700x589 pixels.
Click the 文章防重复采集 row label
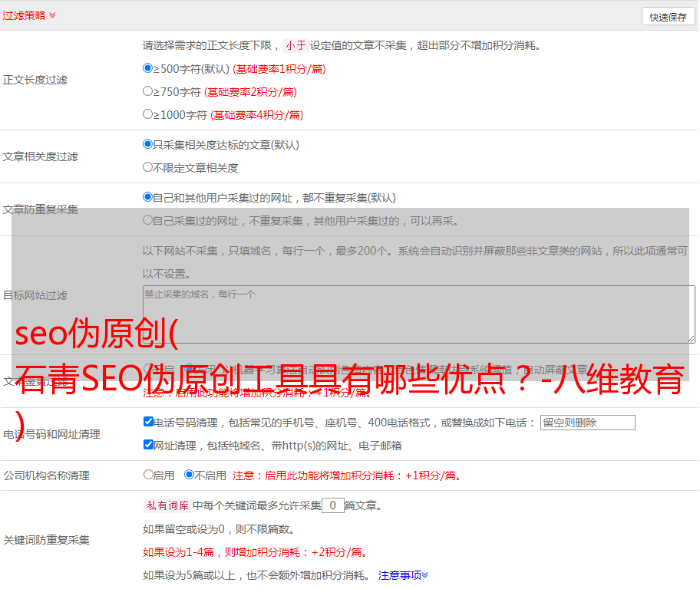pos(40,209)
